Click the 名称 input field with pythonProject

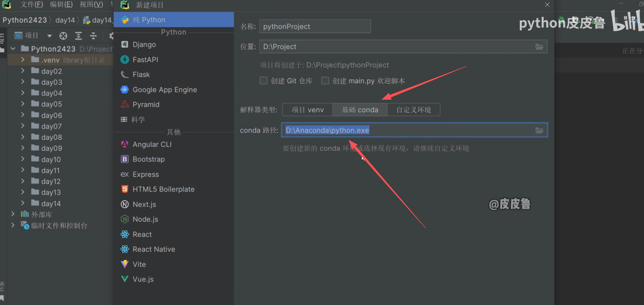click(x=315, y=26)
